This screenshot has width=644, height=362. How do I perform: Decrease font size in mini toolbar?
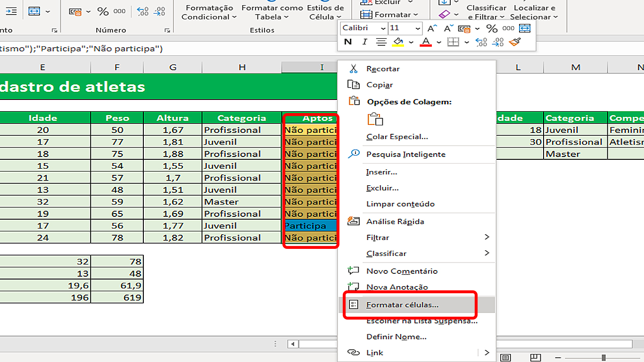[448, 28]
